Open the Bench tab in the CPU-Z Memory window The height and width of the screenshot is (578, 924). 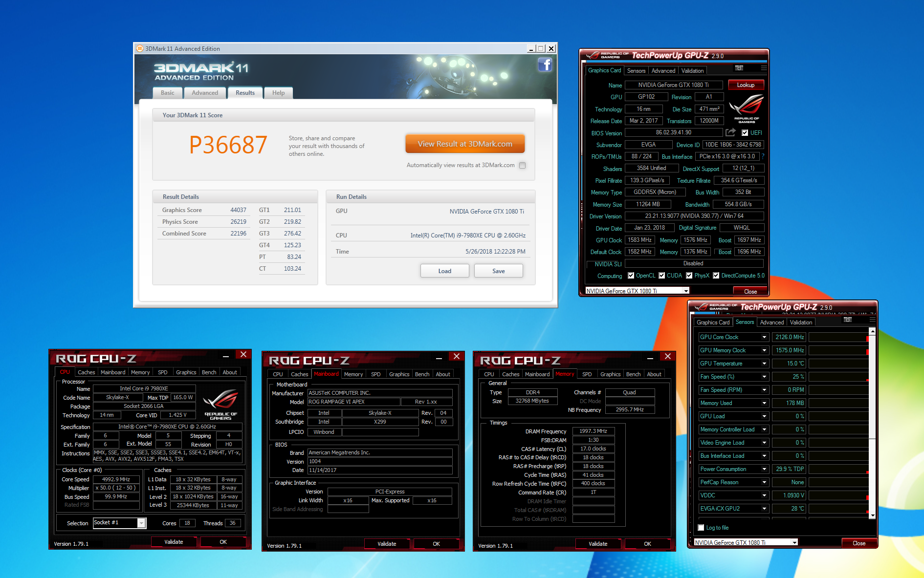pyautogui.click(x=634, y=374)
